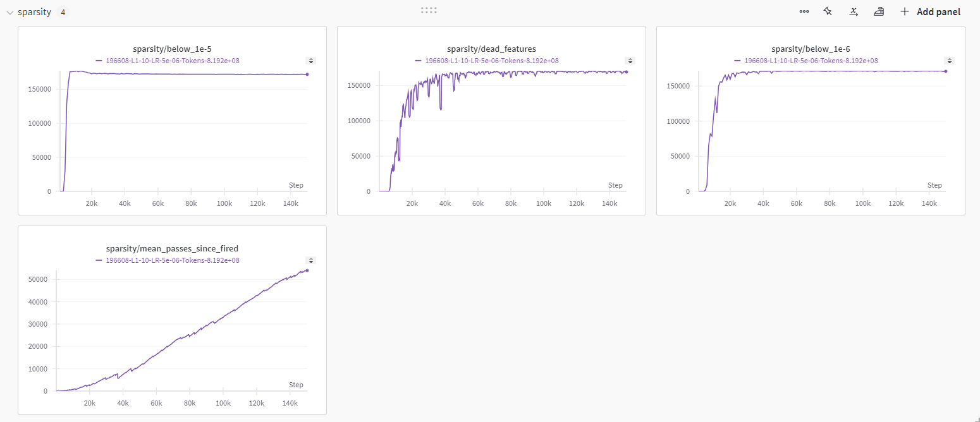Select the sparsity/mean_passes_since_fired chart title
Screen dimensions: 980x422
[x=172, y=248]
